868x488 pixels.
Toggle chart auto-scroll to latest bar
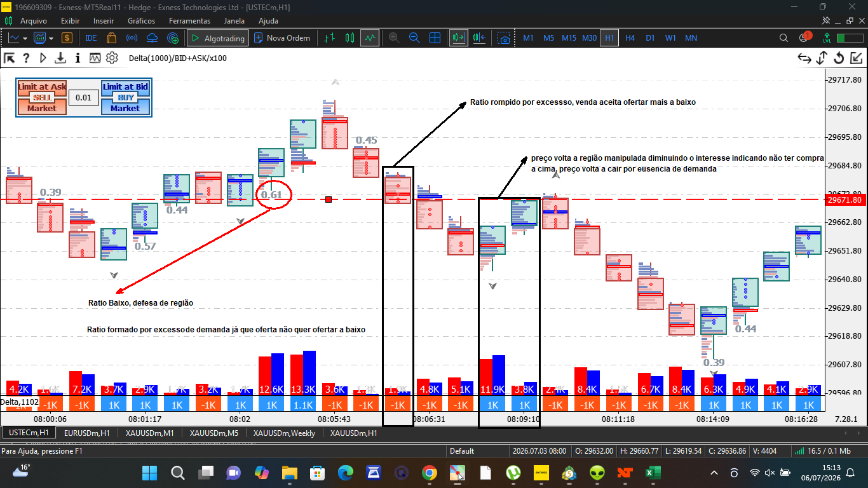tap(458, 38)
